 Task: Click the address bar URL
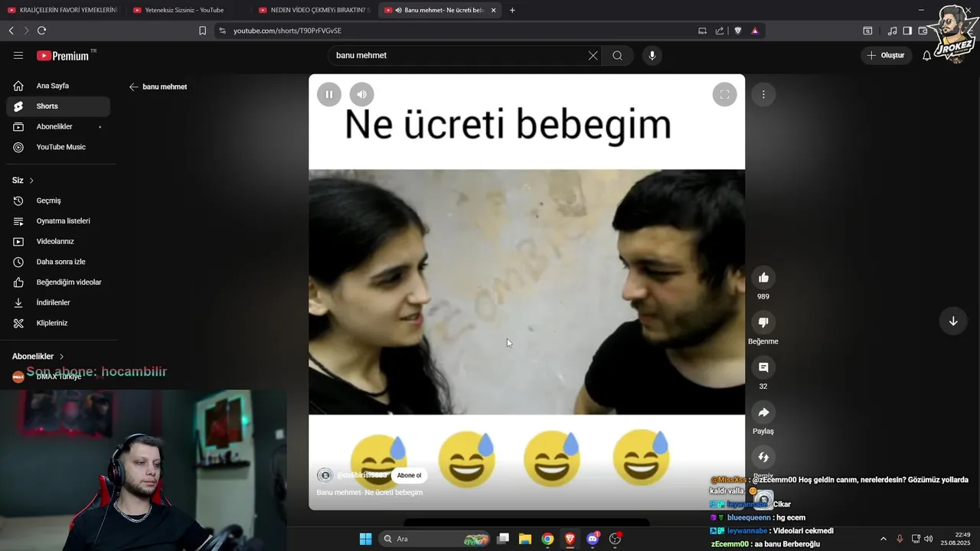(x=287, y=31)
